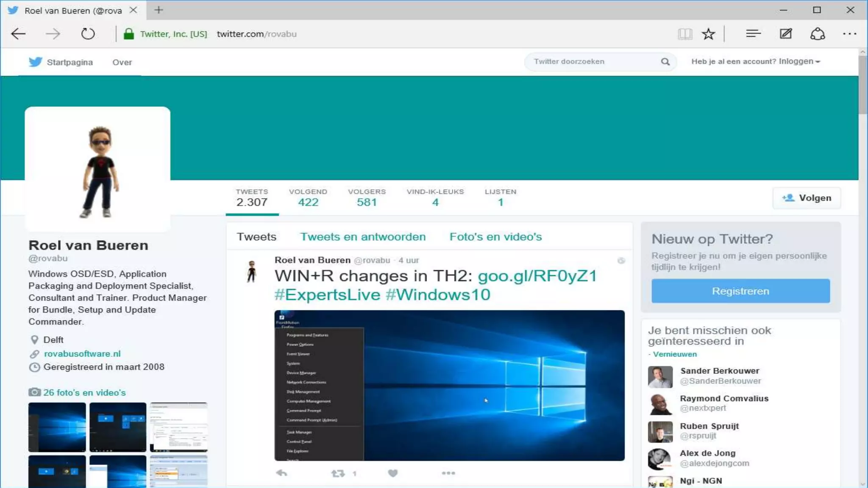
Task: Click the tweet author name Roel van Bueren
Action: 312,260
